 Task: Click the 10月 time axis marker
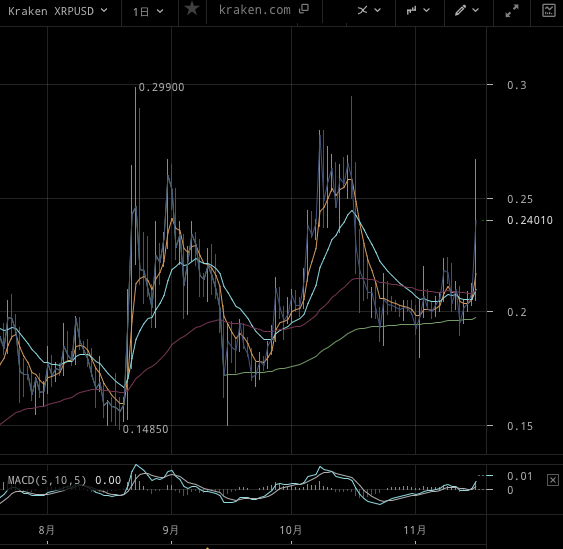(x=290, y=530)
